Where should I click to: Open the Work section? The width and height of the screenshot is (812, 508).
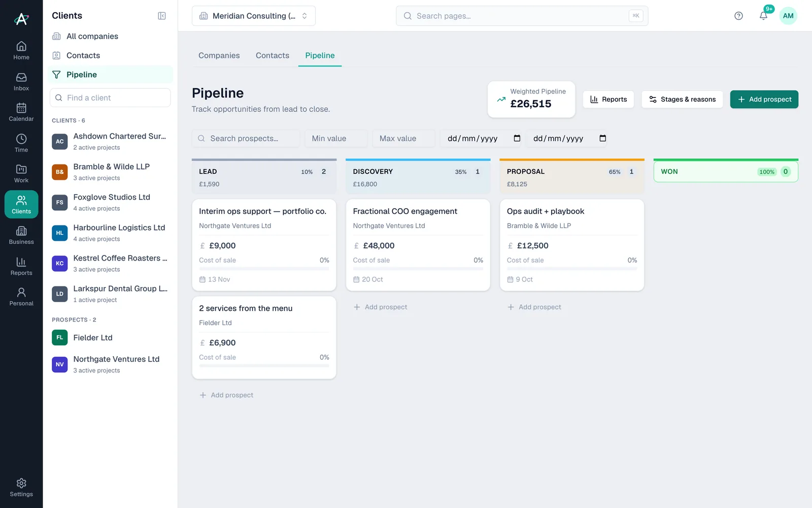21,174
